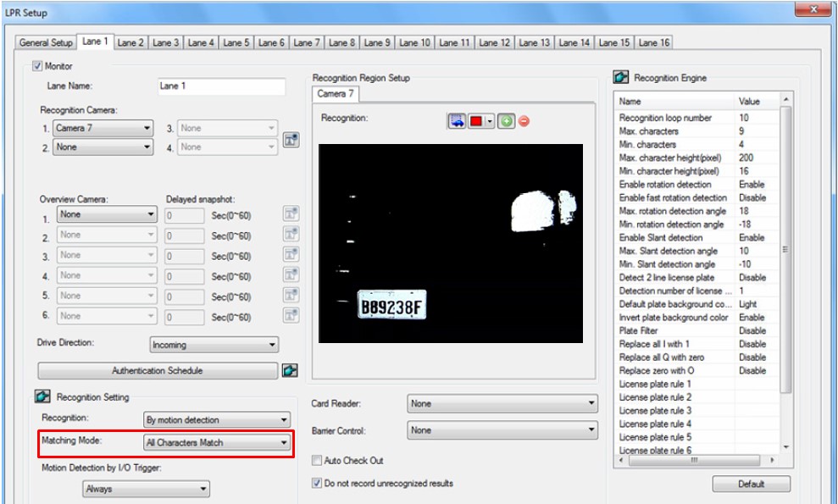Image resolution: width=838 pixels, height=504 pixels.
Task: Close the LPR Setup window
Action: coord(813,9)
